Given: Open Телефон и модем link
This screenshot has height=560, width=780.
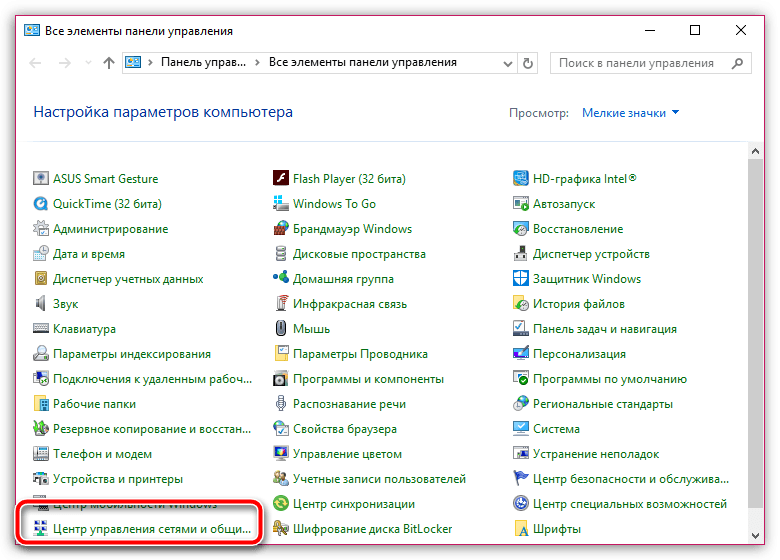Looking at the screenshot, I should [102, 454].
